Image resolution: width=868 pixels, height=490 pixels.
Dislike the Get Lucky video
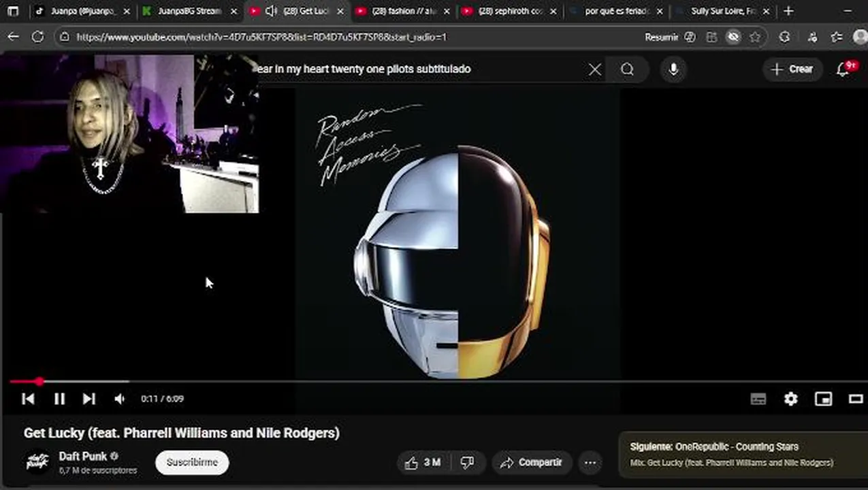pyautogui.click(x=467, y=463)
